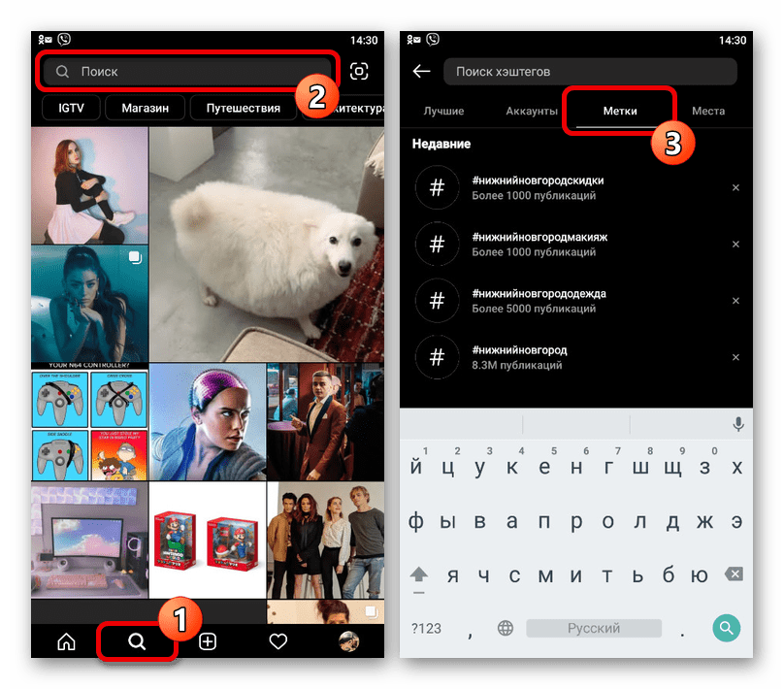This screenshot has width=784, height=689.
Task: Open the QR scan camera icon
Action: coord(359,71)
